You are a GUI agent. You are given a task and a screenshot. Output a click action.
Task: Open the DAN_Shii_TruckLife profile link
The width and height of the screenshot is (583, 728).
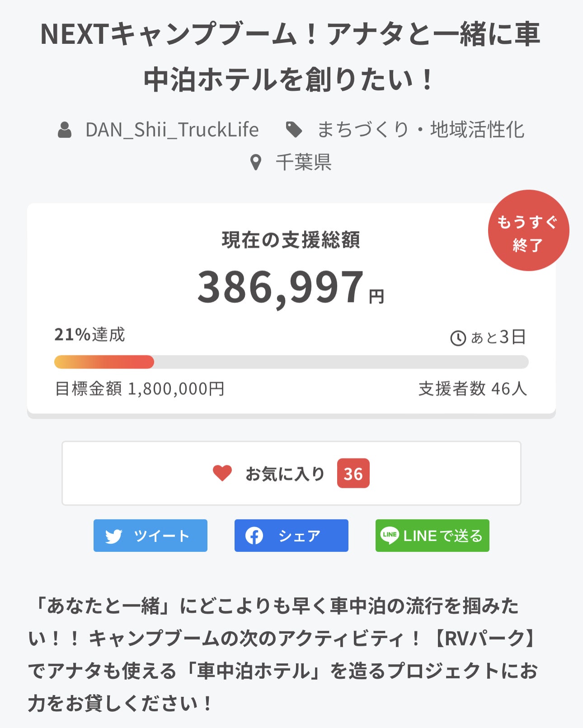(x=172, y=130)
